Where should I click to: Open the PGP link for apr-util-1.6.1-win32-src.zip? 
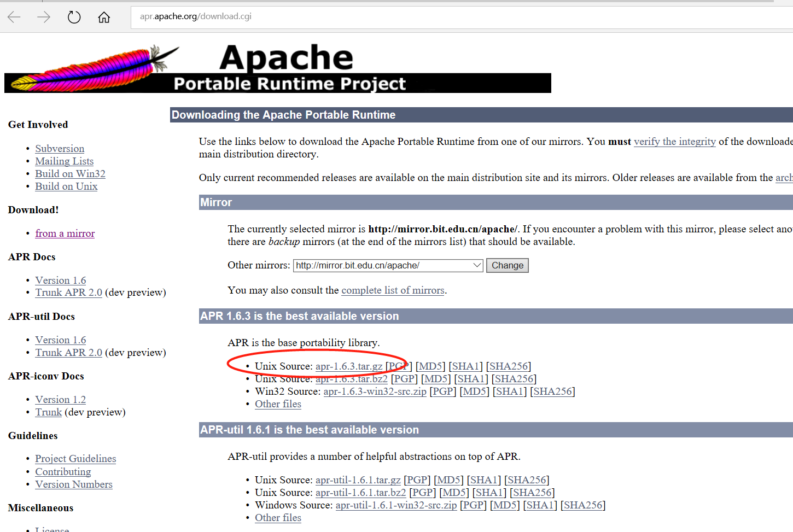tap(474, 505)
